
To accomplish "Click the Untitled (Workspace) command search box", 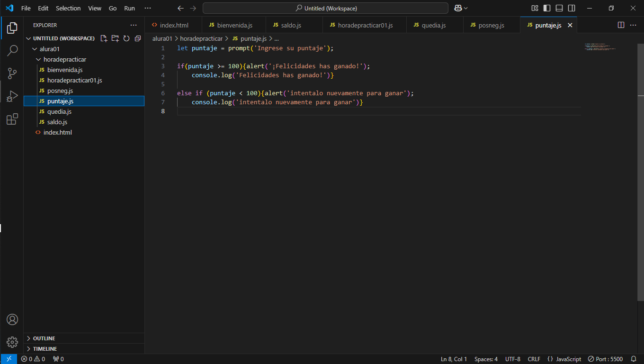I will coord(325,8).
